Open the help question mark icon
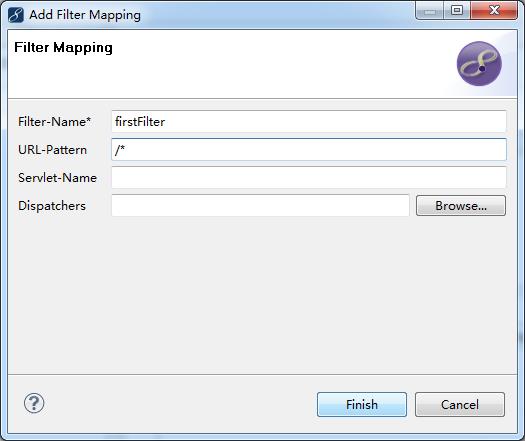The height and width of the screenshot is (441, 525). pos(34,403)
